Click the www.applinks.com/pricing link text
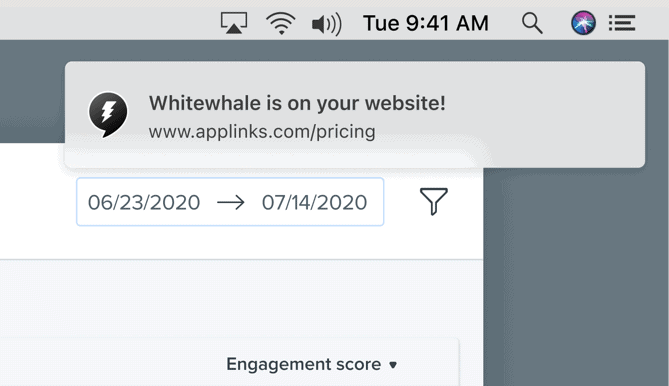Screen dimensions: 669x386 262,131
